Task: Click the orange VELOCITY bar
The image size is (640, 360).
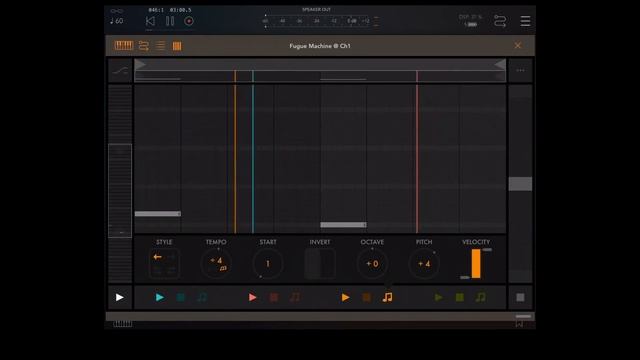Action: click(476, 264)
